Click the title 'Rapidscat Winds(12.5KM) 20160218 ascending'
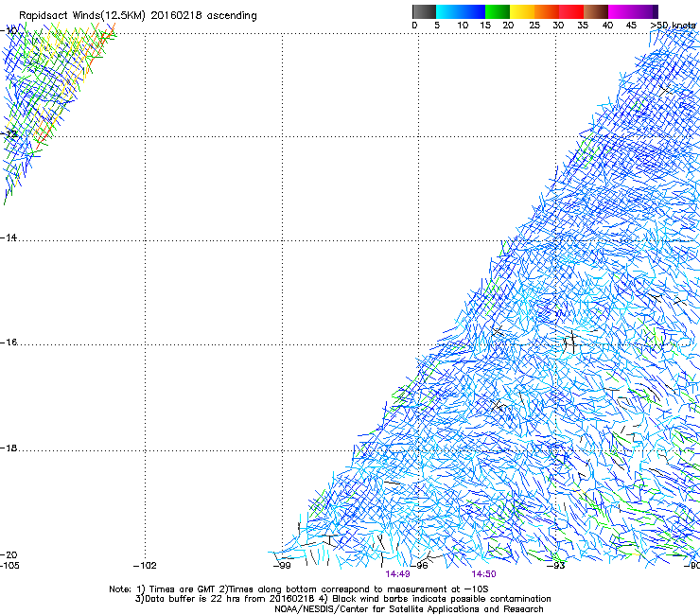 138,16
